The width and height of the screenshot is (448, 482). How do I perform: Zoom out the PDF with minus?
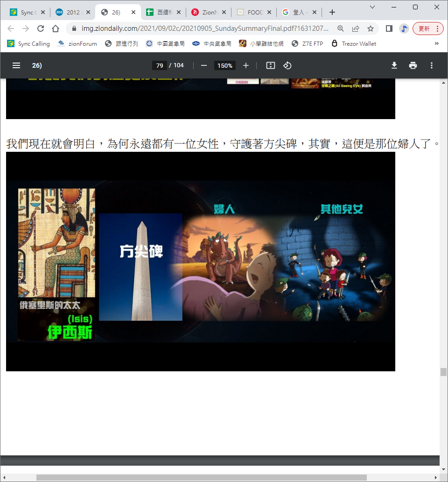point(204,65)
